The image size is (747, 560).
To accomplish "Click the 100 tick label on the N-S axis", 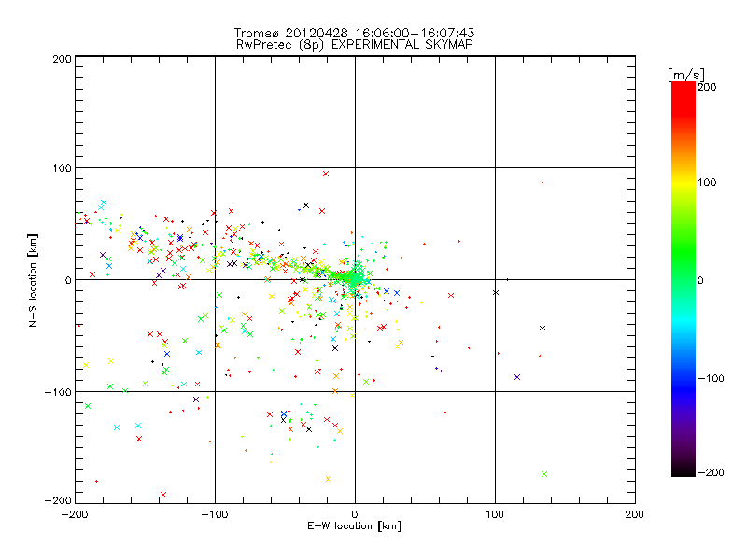I will (62, 168).
